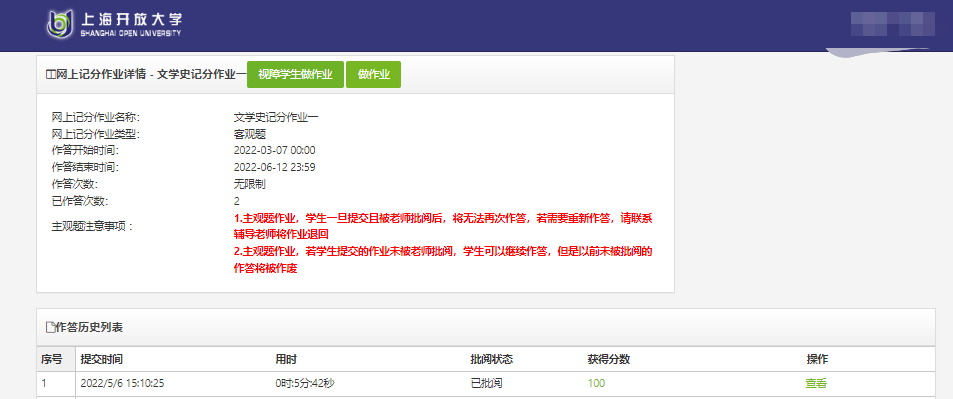This screenshot has height=399, width=953.
Task: Click end time 2022-06-12 23:59
Action: [275, 167]
